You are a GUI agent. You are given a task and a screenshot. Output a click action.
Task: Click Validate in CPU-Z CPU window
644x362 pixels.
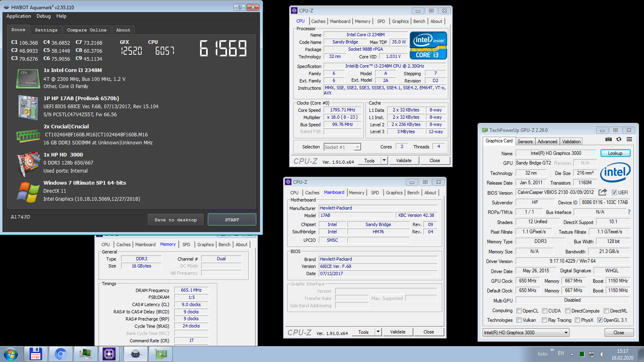[404, 160]
